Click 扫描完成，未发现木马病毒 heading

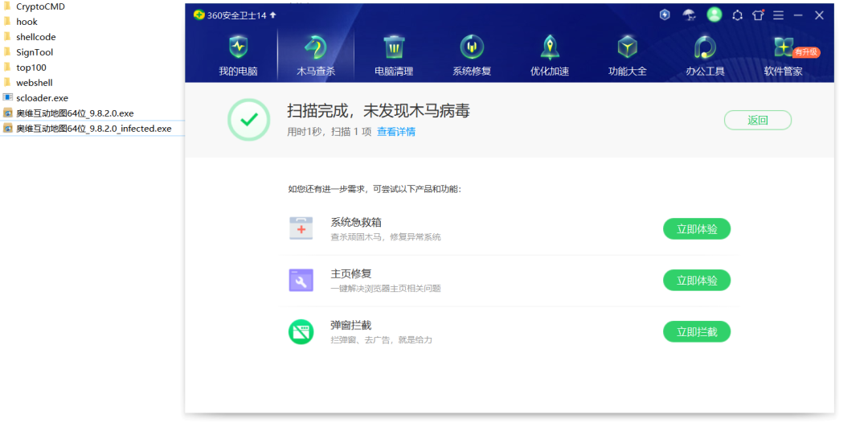click(378, 111)
